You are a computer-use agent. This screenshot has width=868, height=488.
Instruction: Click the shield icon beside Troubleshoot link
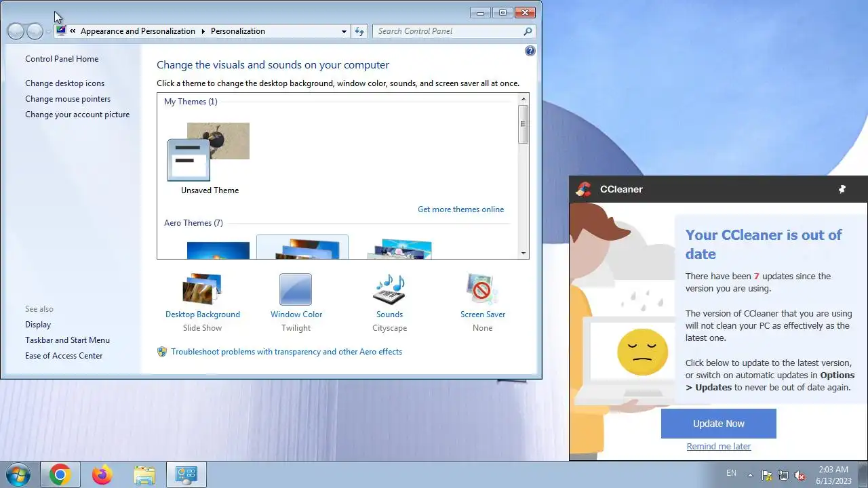coord(162,352)
